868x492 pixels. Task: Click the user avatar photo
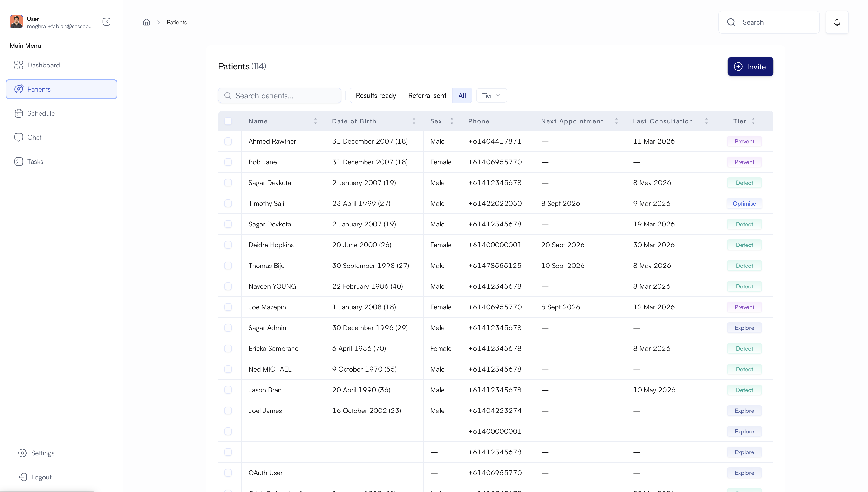click(x=16, y=22)
